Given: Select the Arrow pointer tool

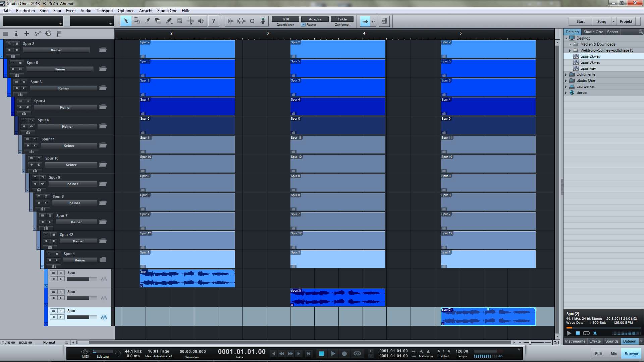Looking at the screenshot, I should coord(126,21).
